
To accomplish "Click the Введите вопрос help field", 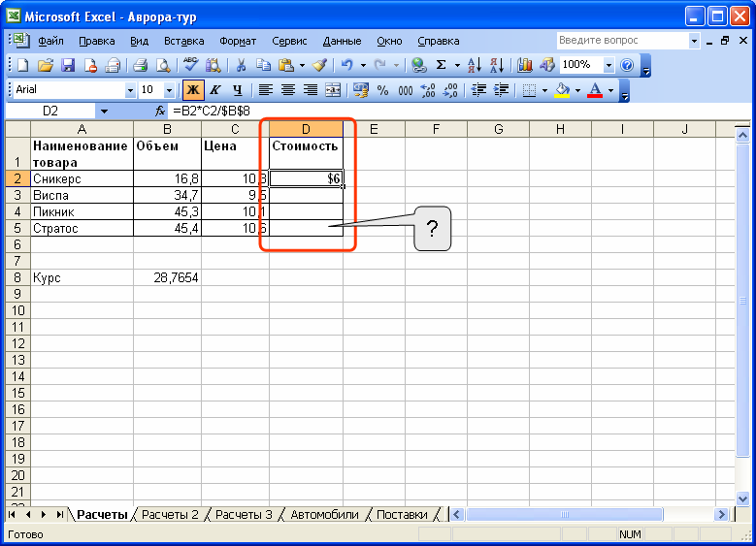I will click(623, 41).
